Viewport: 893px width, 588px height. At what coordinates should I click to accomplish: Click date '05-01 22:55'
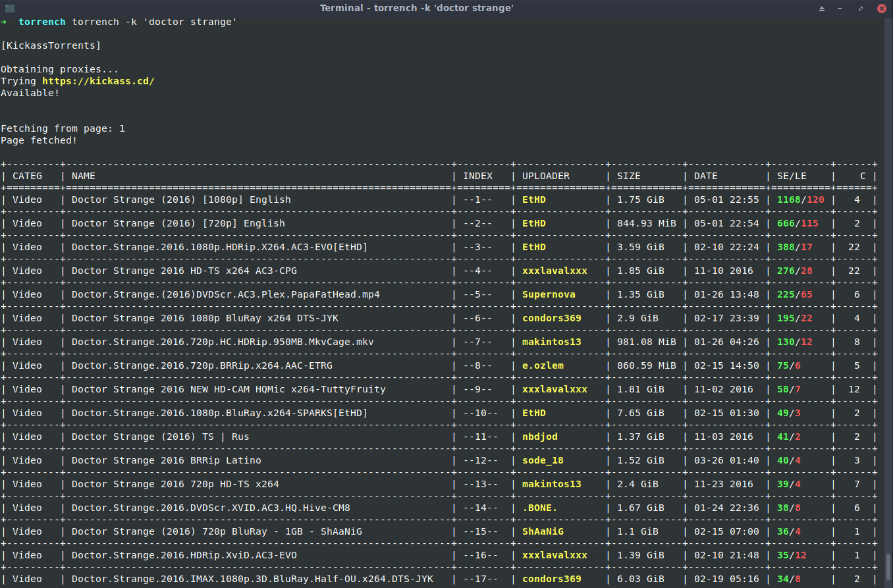pos(726,200)
